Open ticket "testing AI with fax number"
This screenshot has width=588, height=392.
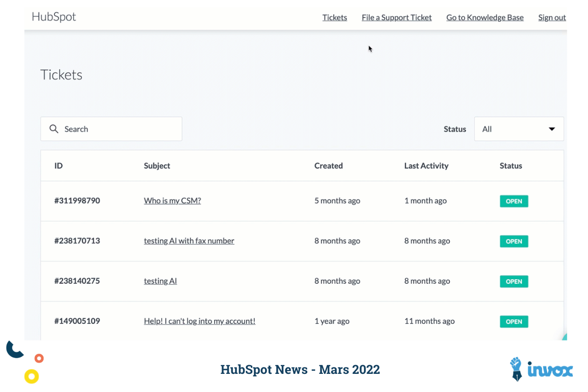(189, 241)
